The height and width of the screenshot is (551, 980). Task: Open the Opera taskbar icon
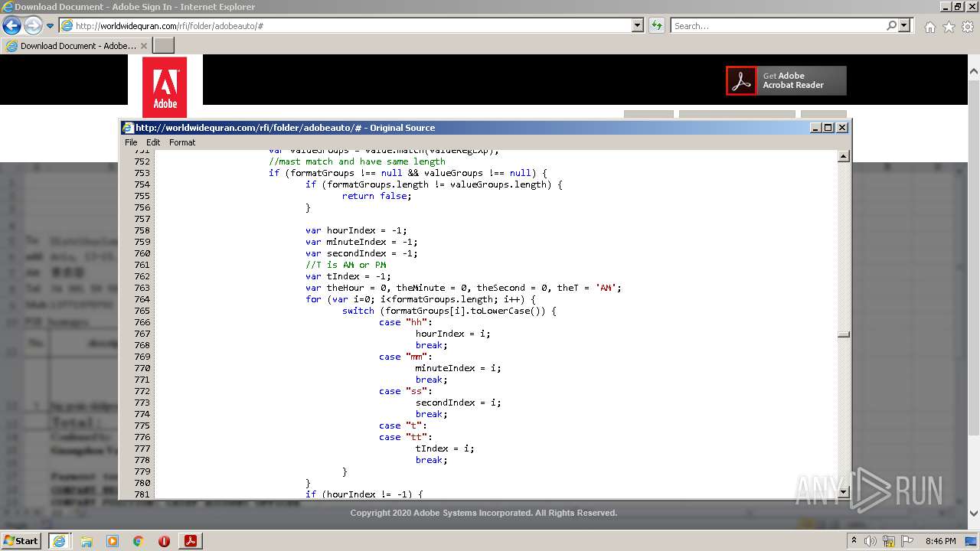tap(164, 541)
